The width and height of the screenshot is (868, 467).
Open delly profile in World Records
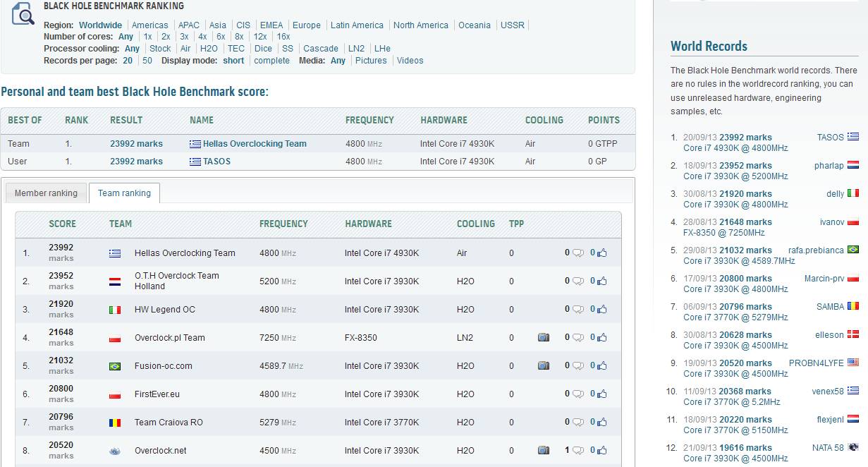(835, 194)
